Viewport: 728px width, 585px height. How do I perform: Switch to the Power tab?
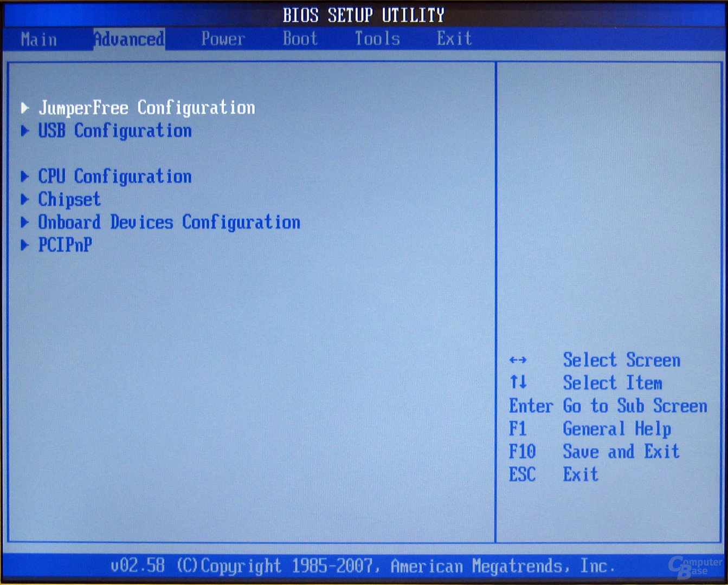[223, 39]
